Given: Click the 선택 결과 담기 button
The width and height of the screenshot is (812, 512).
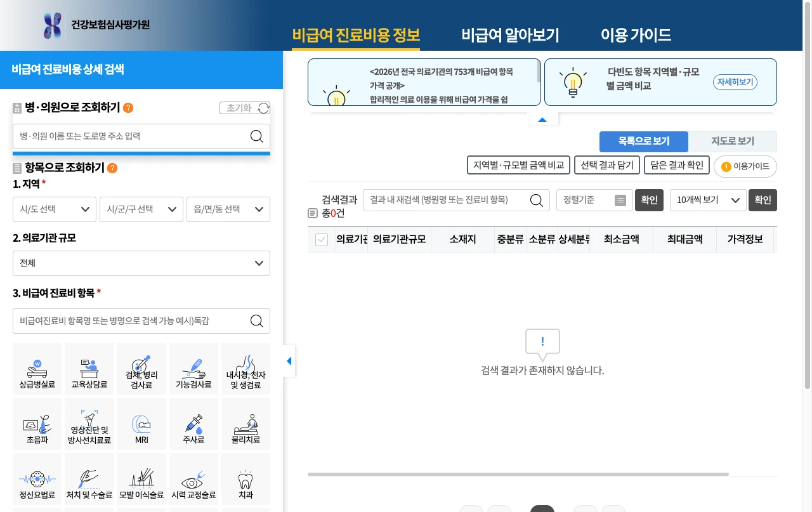Looking at the screenshot, I should click(607, 165).
